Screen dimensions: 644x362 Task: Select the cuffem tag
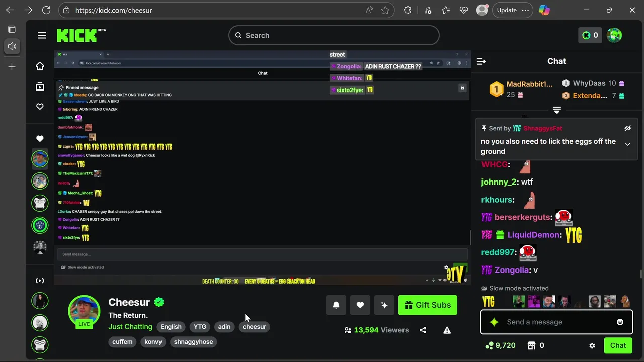(122, 342)
